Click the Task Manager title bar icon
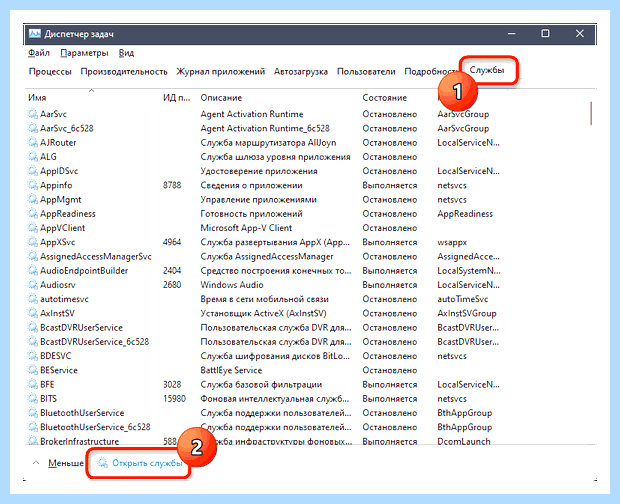Viewport: 620px width, 504px height. tap(35, 34)
